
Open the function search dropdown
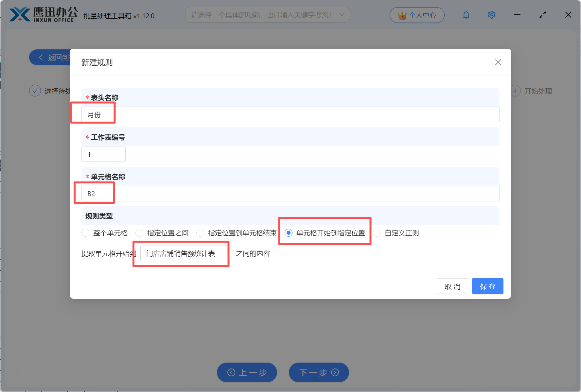coord(267,15)
